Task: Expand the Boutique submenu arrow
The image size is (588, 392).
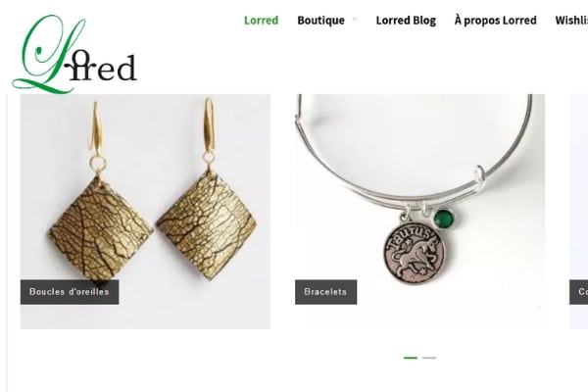Action: click(354, 20)
